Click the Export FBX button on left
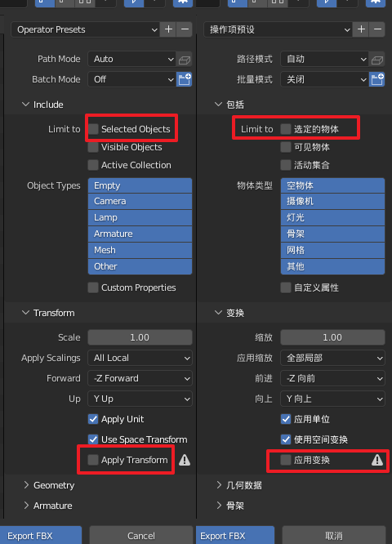The image size is (392, 544). pyautogui.click(x=41, y=536)
